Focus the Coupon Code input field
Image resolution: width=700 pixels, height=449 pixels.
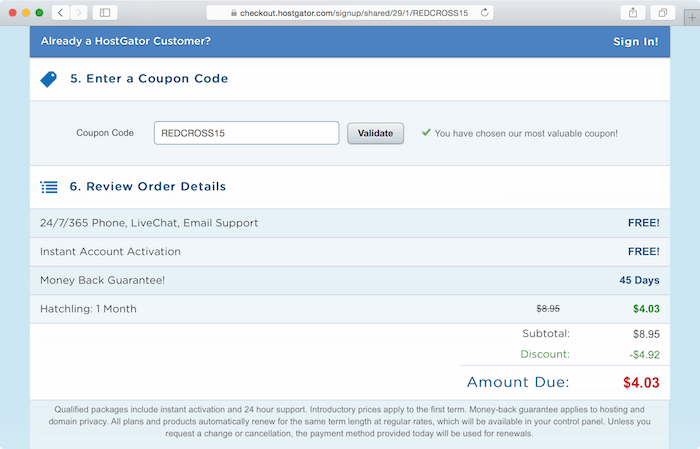point(246,133)
